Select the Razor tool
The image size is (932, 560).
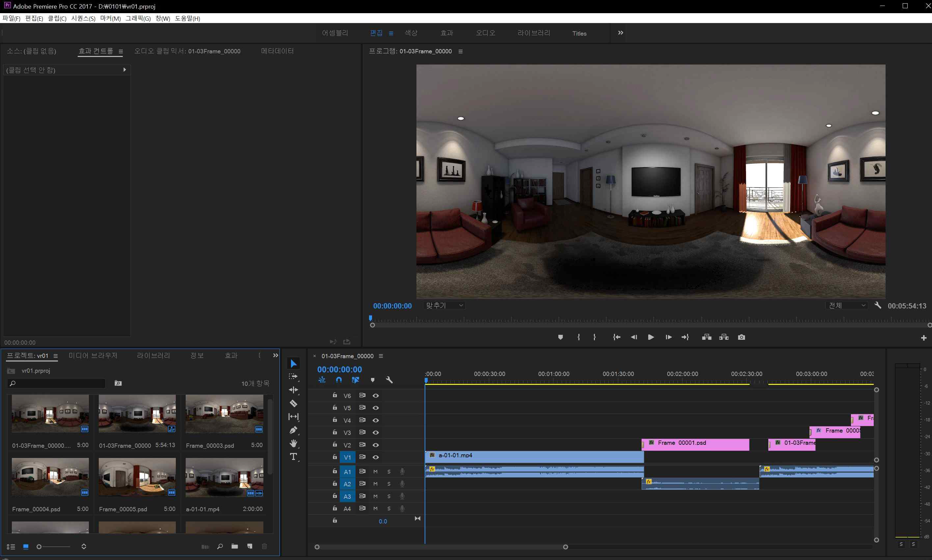coord(293,403)
